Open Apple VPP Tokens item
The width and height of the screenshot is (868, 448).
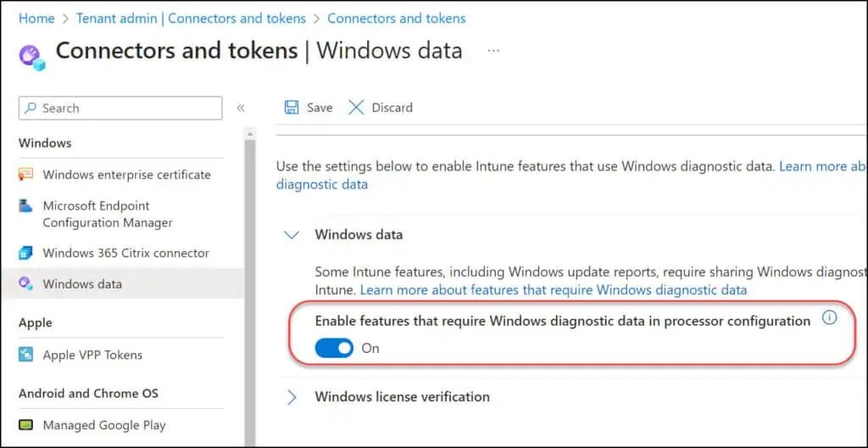coord(92,355)
